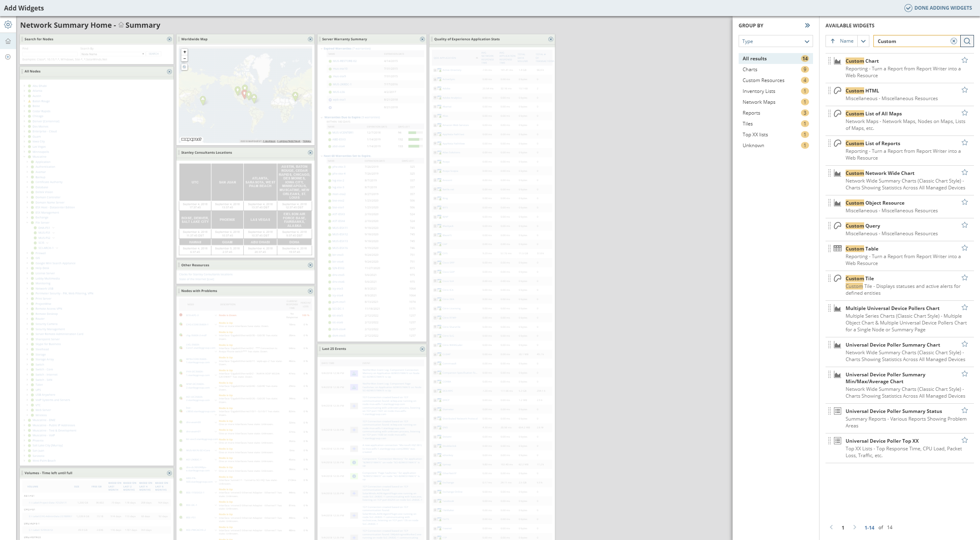980x540 pixels.
Task: Zoom in on the Worldwide Map
Action: [x=185, y=52]
